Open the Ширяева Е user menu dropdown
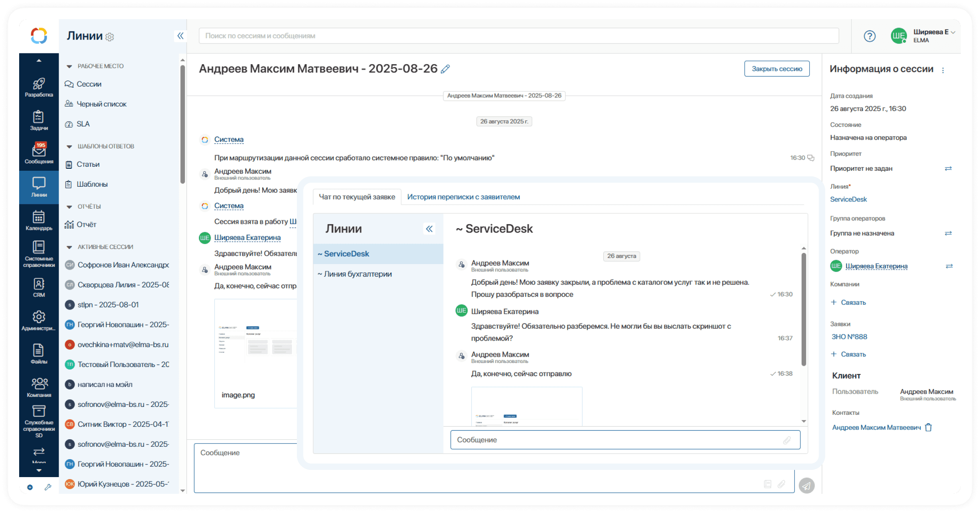The height and width of the screenshot is (513, 980). tap(953, 32)
